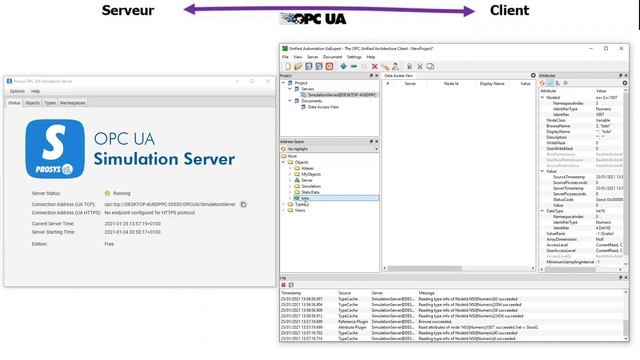Collapse the Documents node in the Project tree
The image size is (640, 360).
coord(290,101)
